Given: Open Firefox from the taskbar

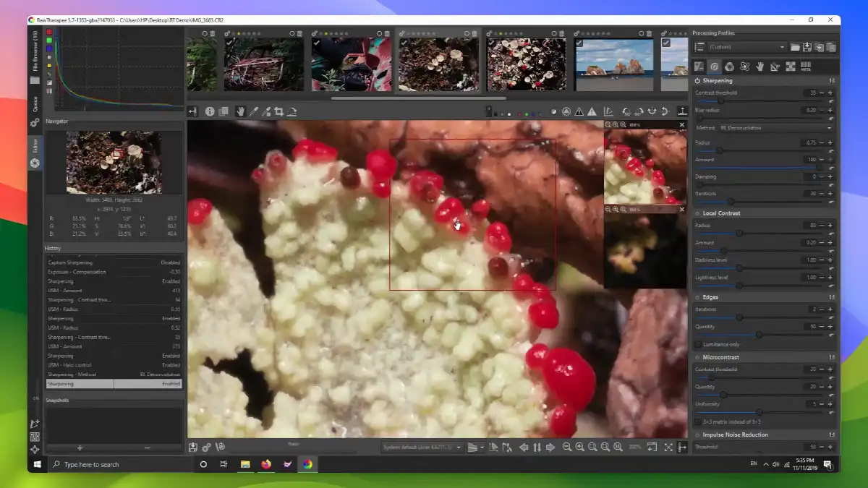Looking at the screenshot, I should click(267, 464).
